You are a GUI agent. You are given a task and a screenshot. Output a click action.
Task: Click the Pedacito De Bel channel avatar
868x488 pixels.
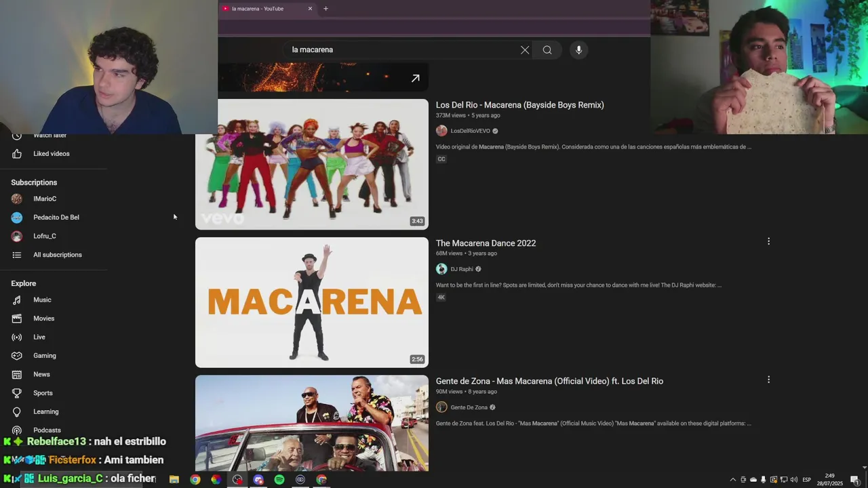tap(17, 218)
